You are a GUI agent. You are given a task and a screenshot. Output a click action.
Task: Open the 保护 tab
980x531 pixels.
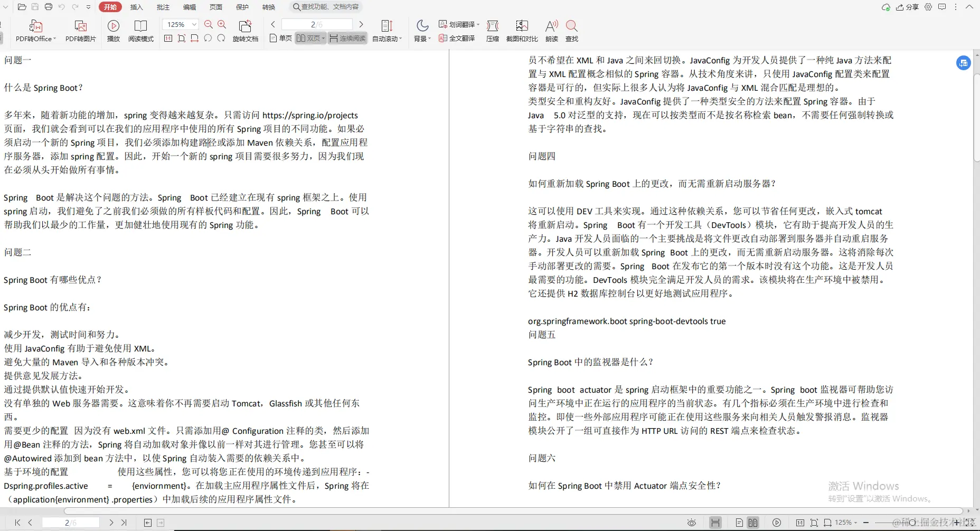pos(242,7)
